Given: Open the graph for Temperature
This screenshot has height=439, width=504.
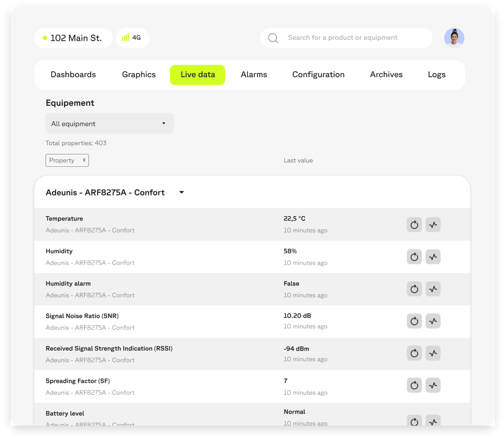Looking at the screenshot, I should [x=433, y=225].
